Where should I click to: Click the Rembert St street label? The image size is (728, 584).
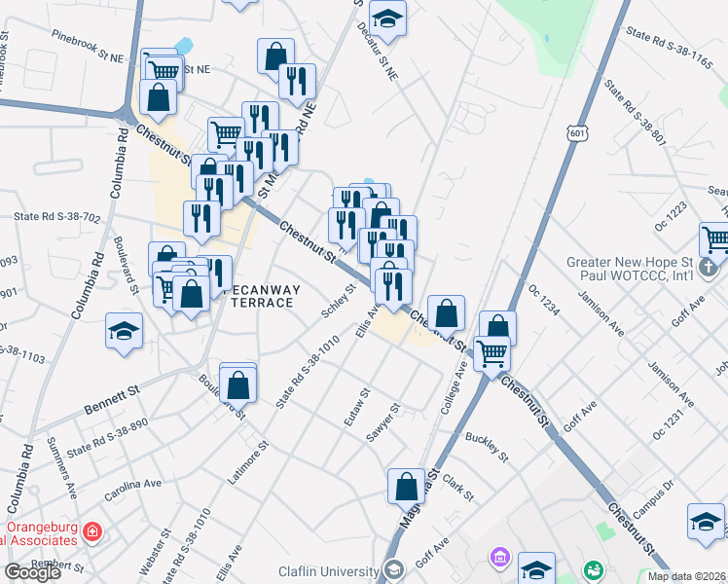[57, 565]
